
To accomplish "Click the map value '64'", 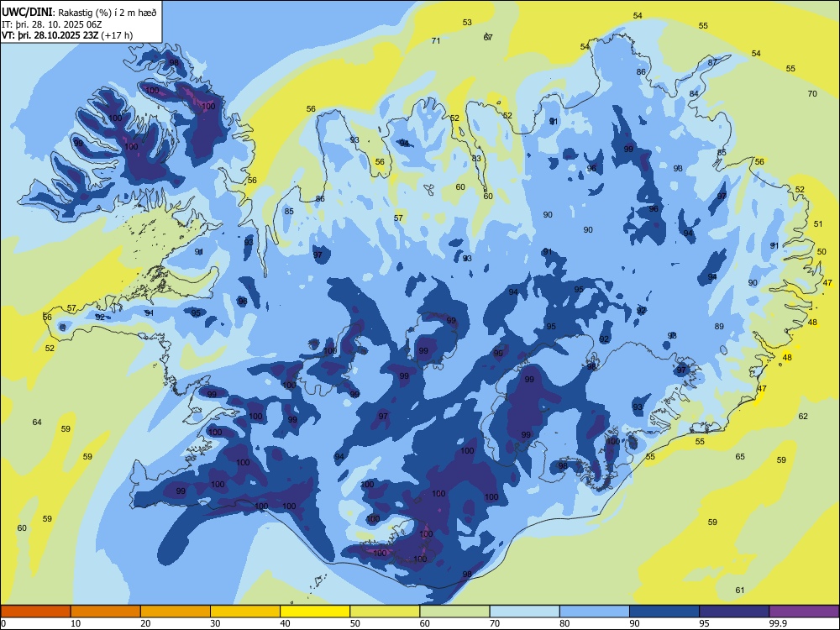I will point(37,423).
